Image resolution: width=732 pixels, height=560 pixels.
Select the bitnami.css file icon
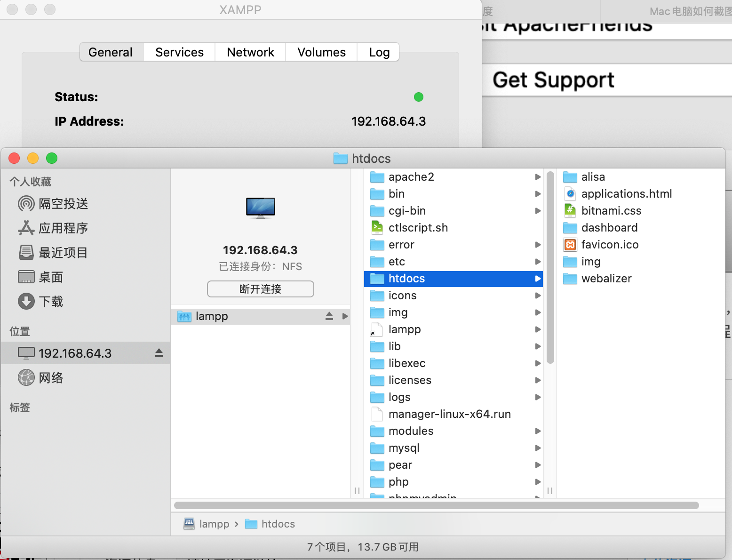coord(570,211)
